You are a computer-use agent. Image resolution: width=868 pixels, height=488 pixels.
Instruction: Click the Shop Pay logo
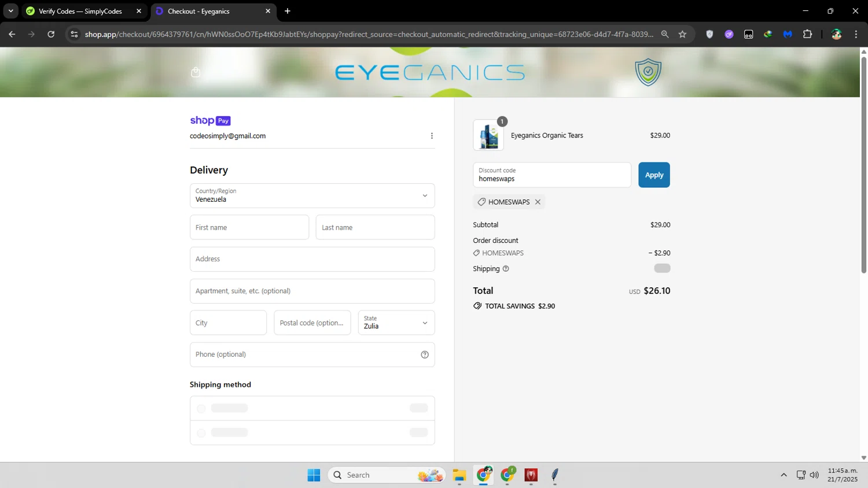coord(210,120)
